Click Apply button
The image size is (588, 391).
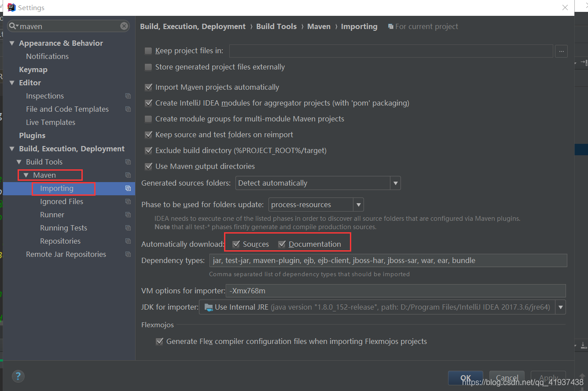[548, 378]
